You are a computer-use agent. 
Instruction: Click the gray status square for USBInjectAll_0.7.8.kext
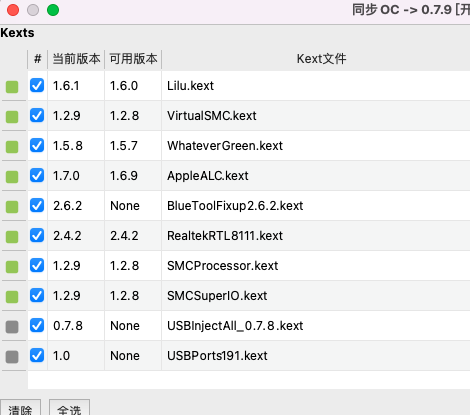(12, 327)
